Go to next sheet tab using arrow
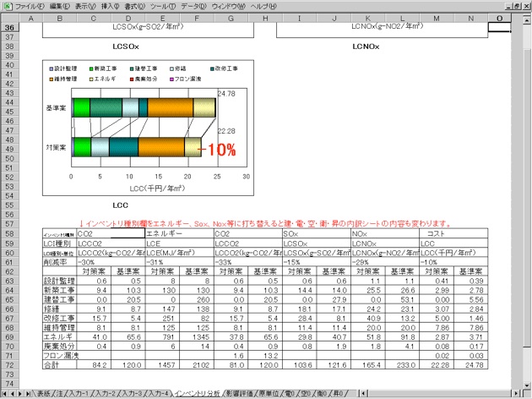This screenshot has height=399, width=532. [x=20, y=394]
